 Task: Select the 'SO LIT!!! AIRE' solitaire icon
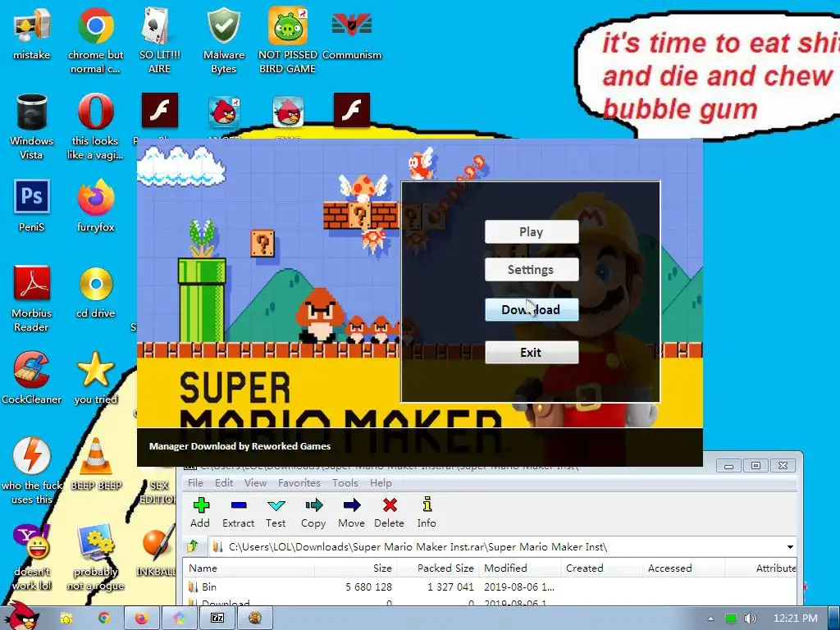[x=159, y=40]
